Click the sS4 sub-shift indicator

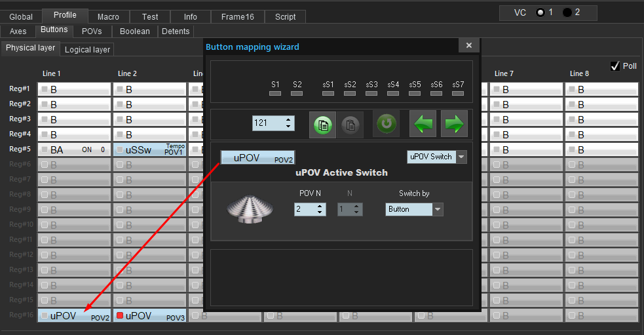[x=393, y=93]
